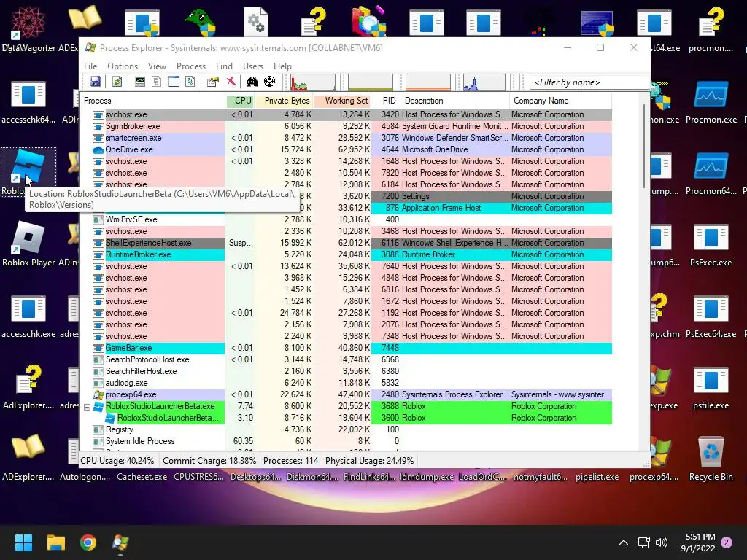Open the Process menu
Image resolution: width=747 pixels, height=560 pixels.
(191, 66)
